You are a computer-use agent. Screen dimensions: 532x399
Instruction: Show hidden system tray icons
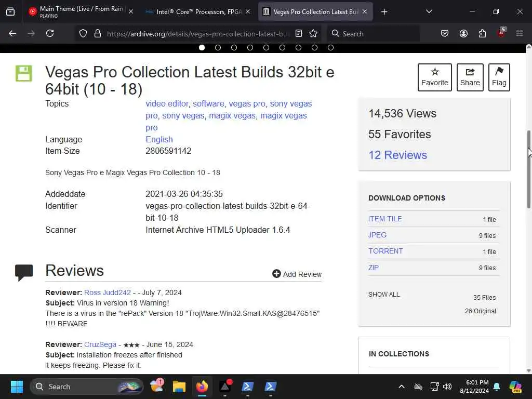click(402, 387)
